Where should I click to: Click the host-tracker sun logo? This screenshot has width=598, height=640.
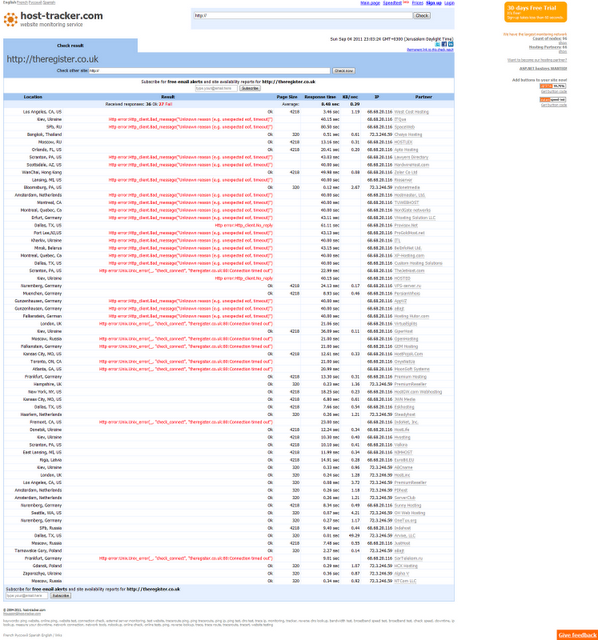pos(11,19)
